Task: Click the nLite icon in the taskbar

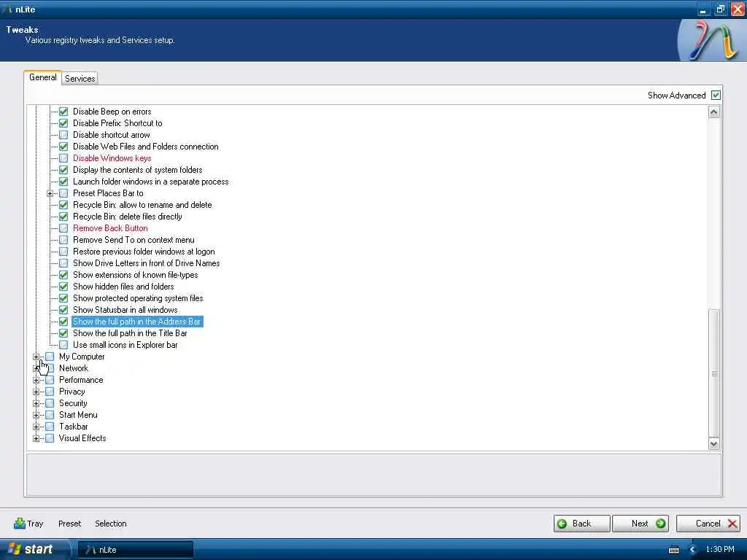Action: tap(90, 550)
